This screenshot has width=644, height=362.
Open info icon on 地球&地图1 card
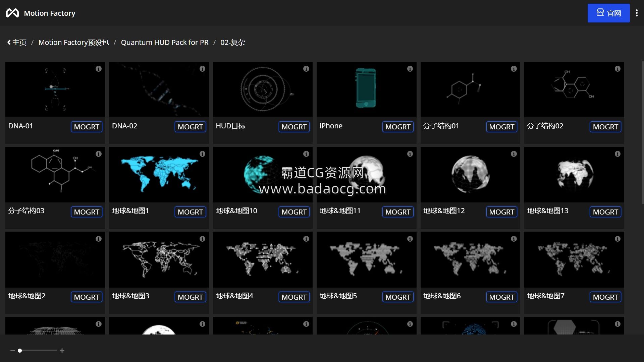coord(202,154)
